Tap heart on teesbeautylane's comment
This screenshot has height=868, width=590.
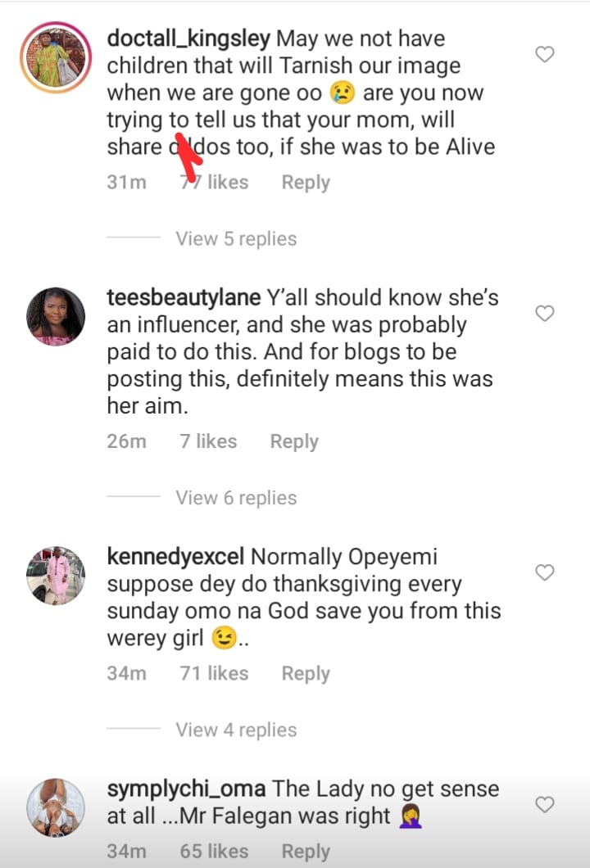545,314
